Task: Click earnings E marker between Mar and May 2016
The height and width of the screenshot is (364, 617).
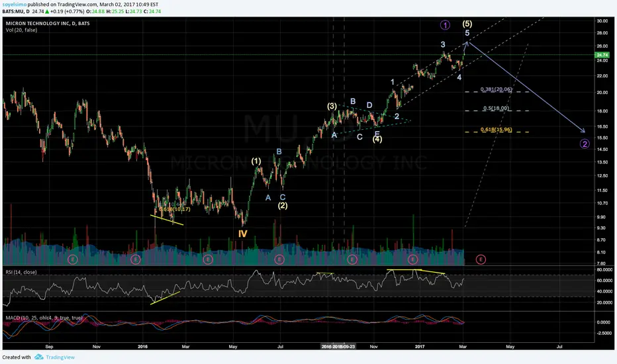Action: coord(208,259)
